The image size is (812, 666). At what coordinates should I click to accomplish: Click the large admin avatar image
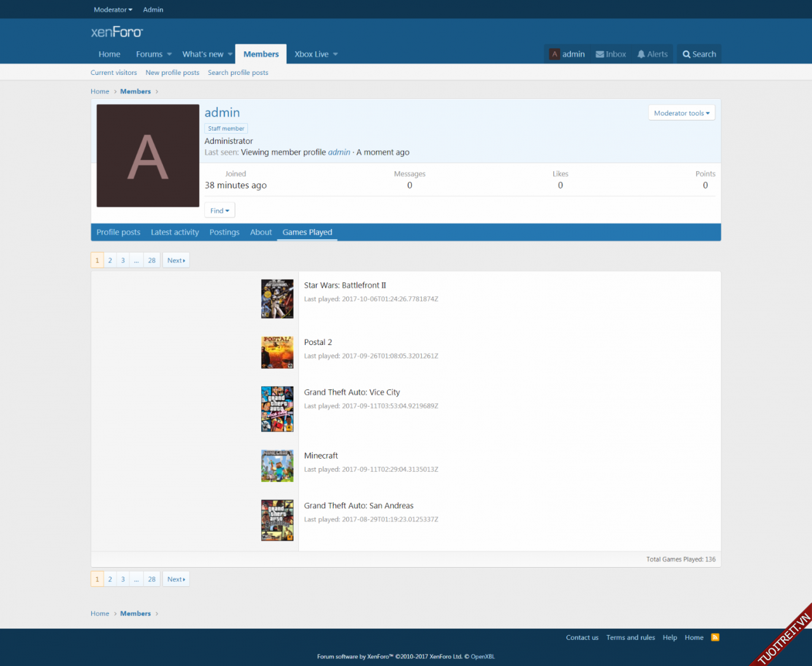148,156
